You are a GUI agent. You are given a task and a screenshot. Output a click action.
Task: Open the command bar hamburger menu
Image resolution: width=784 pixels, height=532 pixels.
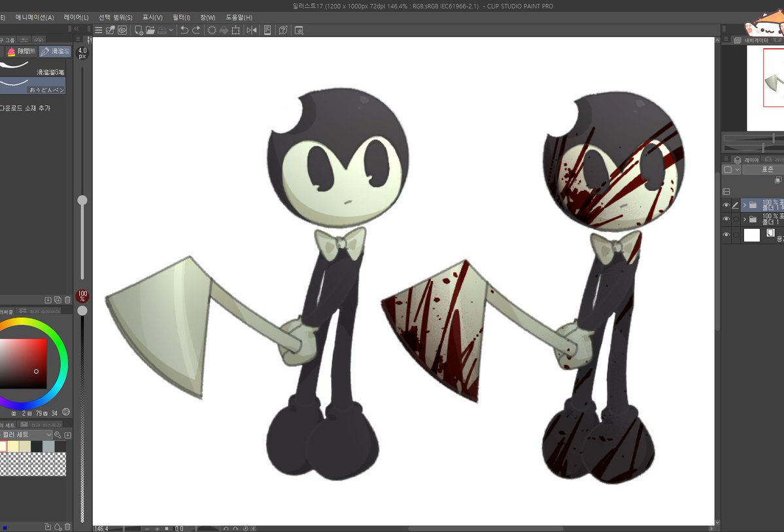tap(99, 30)
